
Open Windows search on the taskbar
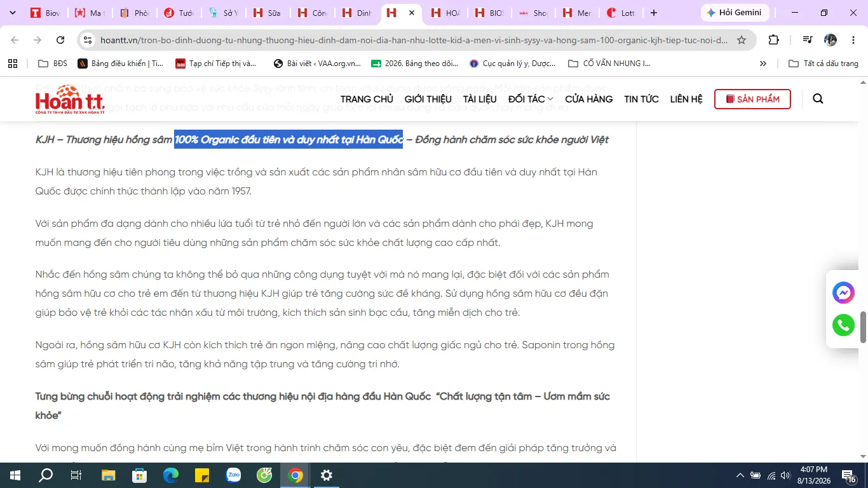[x=46, y=475]
